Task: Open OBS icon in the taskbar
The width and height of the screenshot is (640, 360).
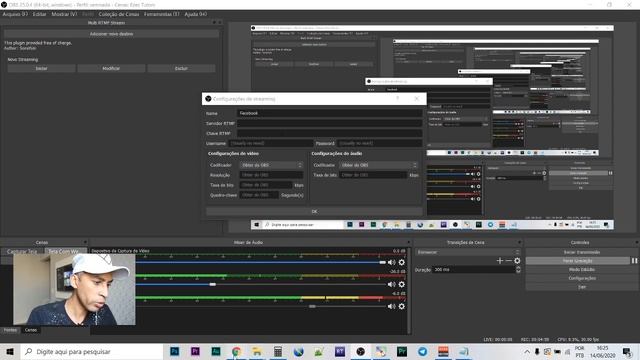Action: click(360, 351)
